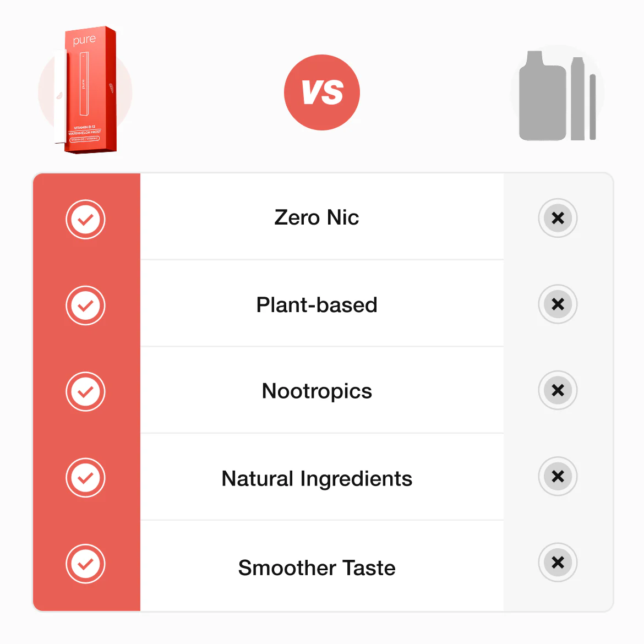Click the Pure watermelon product box image
Screen dimensions: 644x644
(x=91, y=91)
